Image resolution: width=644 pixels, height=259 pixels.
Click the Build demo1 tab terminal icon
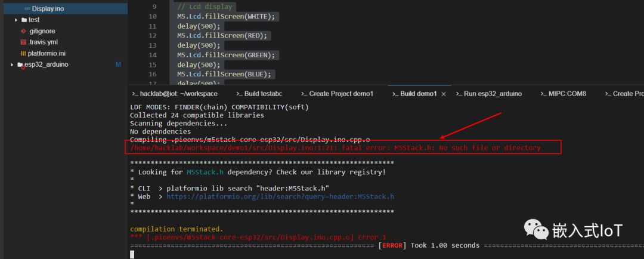click(395, 94)
